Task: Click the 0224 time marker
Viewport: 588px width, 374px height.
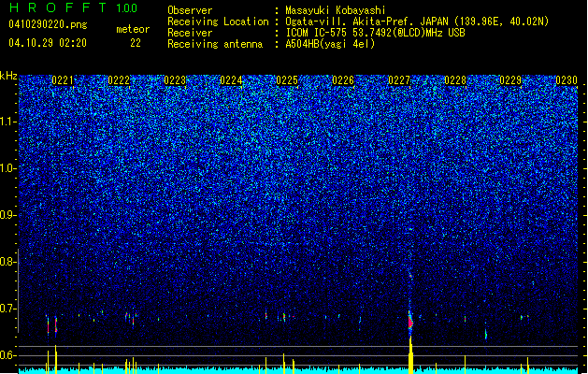Action: coord(231,80)
